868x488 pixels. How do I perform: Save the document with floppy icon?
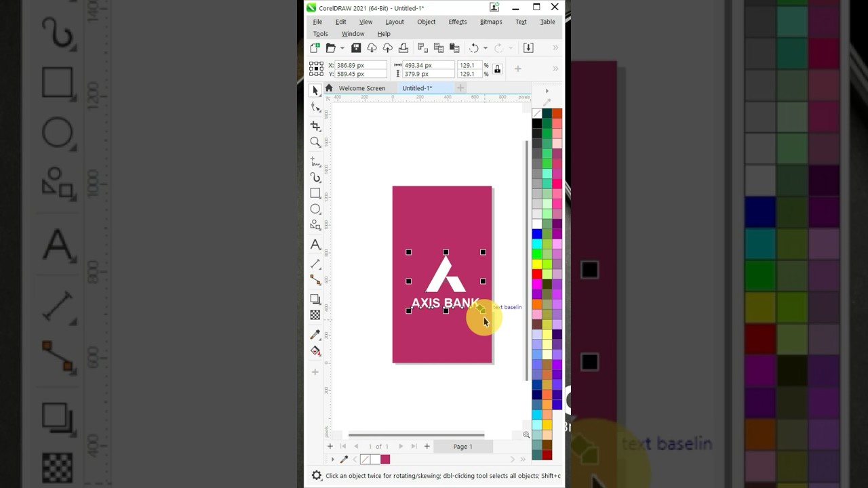tap(356, 48)
